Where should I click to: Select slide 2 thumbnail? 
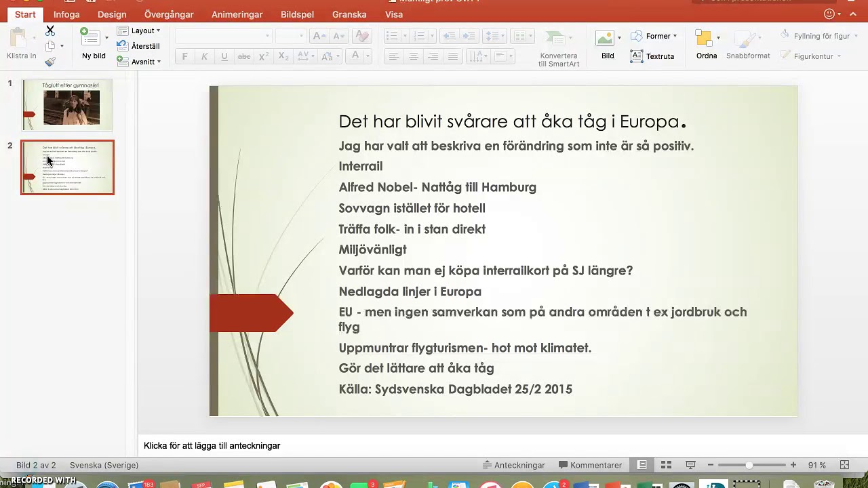pyautogui.click(x=67, y=167)
